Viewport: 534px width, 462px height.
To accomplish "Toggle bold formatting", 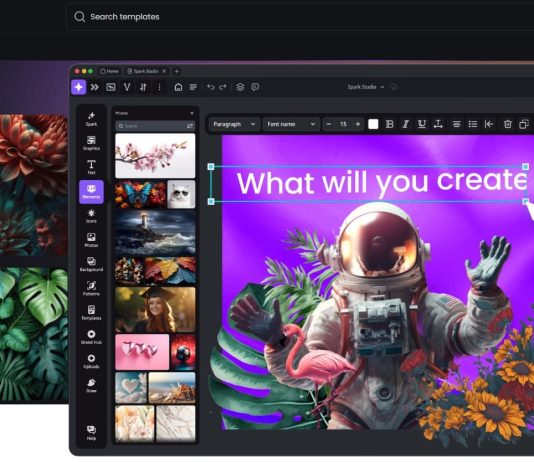I will [x=390, y=124].
